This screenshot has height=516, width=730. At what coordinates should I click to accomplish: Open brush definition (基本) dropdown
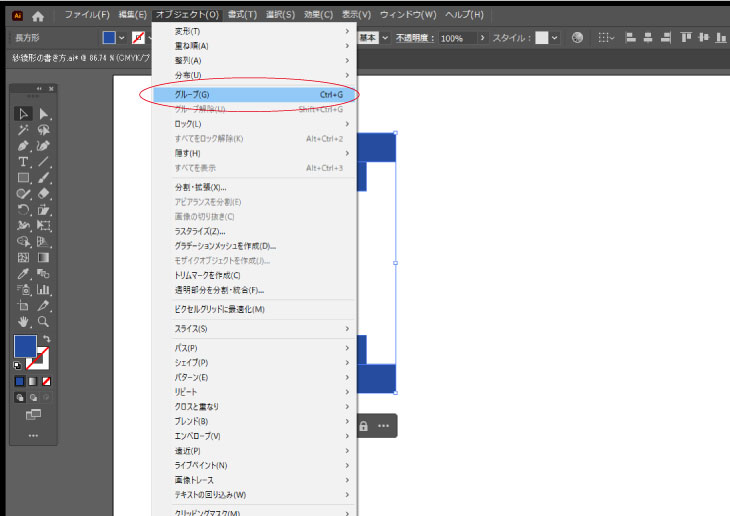[385, 38]
